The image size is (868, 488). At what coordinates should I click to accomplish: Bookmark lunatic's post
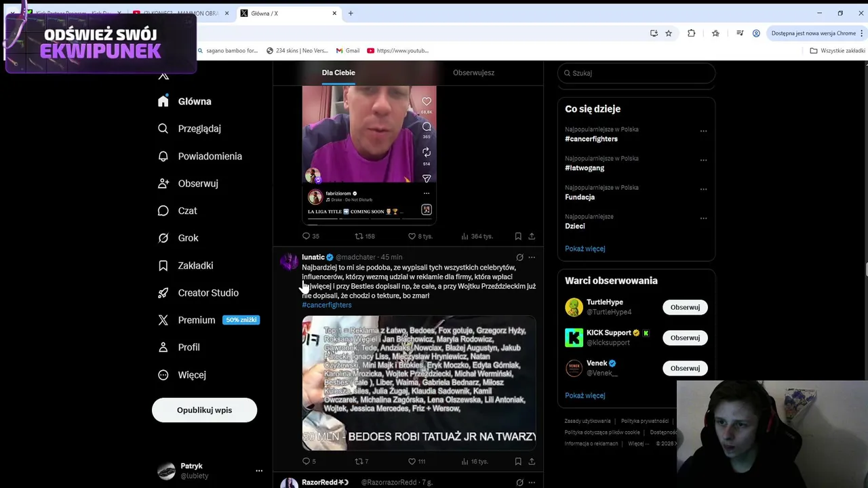[x=518, y=461]
